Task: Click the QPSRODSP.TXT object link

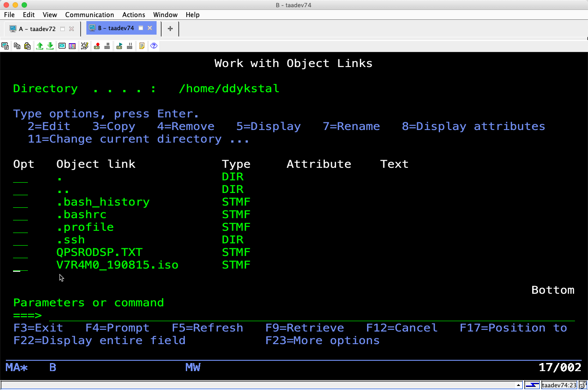Action: 99,252
